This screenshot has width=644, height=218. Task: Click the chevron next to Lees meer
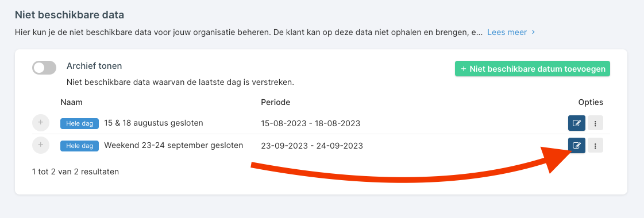[x=533, y=32]
